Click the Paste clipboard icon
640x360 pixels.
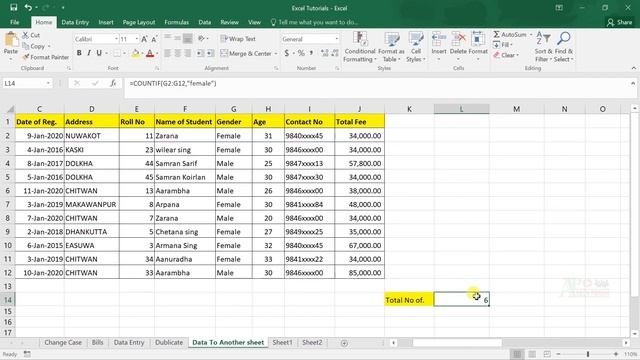(x=11, y=40)
